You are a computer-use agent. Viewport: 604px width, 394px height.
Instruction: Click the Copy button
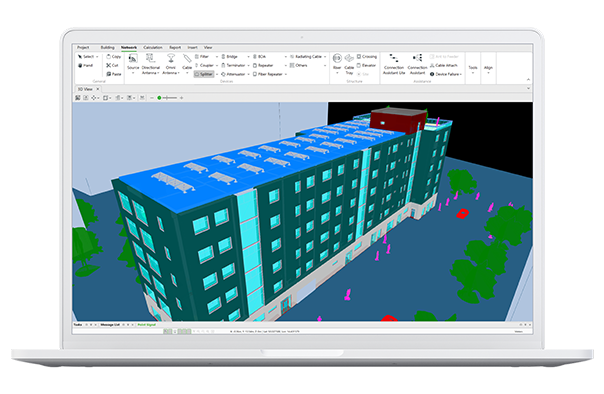point(114,57)
